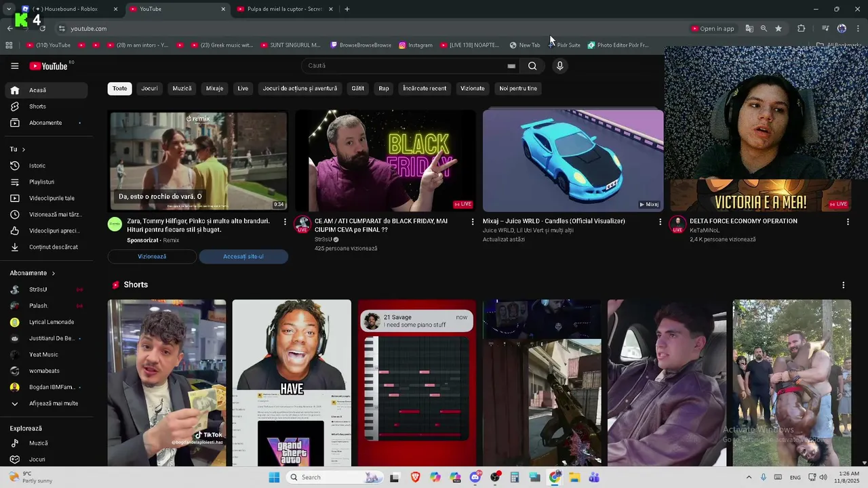Select Încărcate recent filter chip
The width and height of the screenshot is (868, 488).
[x=425, y=88]
